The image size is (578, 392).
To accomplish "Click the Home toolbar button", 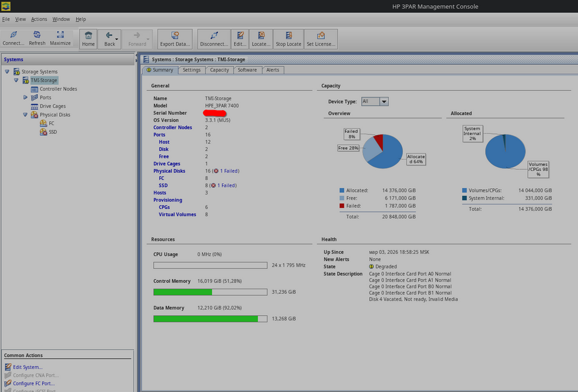I will point(88,39).
